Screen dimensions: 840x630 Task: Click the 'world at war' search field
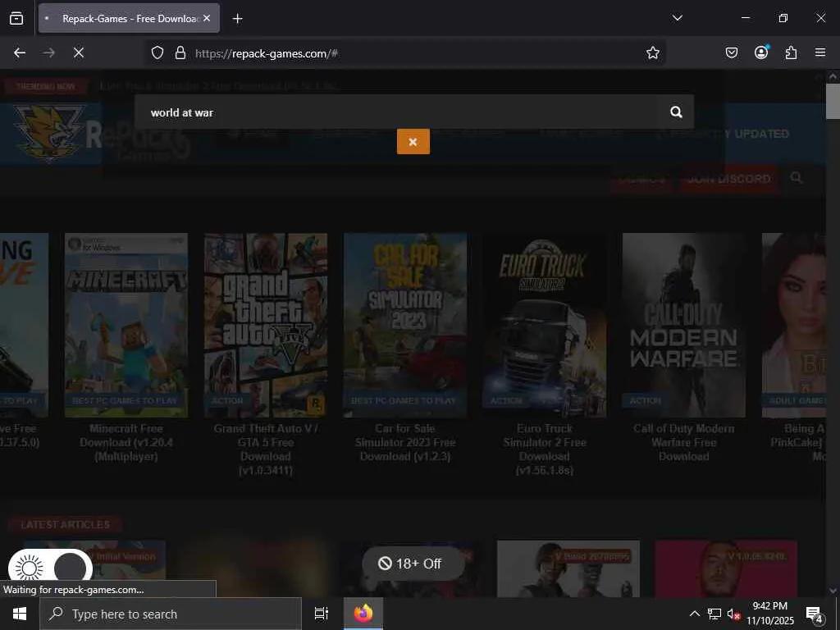pos(396,112)
